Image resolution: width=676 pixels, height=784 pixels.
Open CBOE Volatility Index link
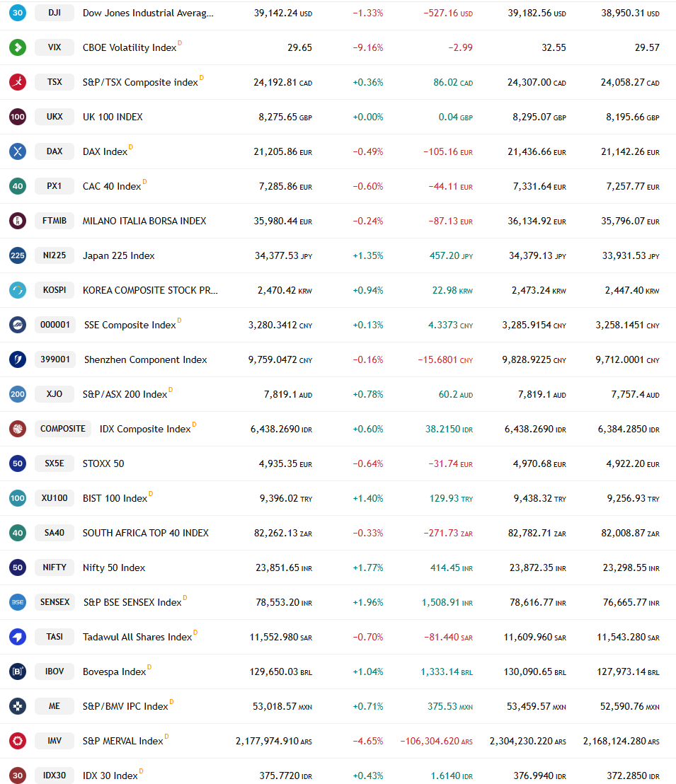point(130,47)
